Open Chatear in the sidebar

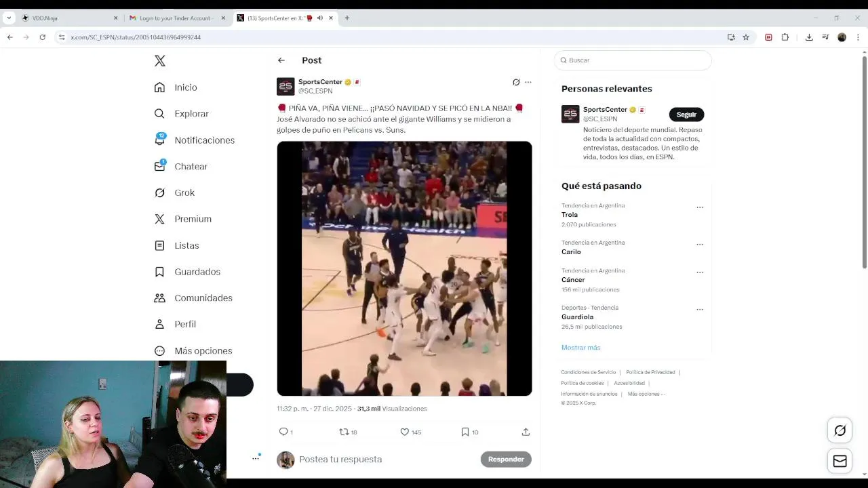(180, 167)
